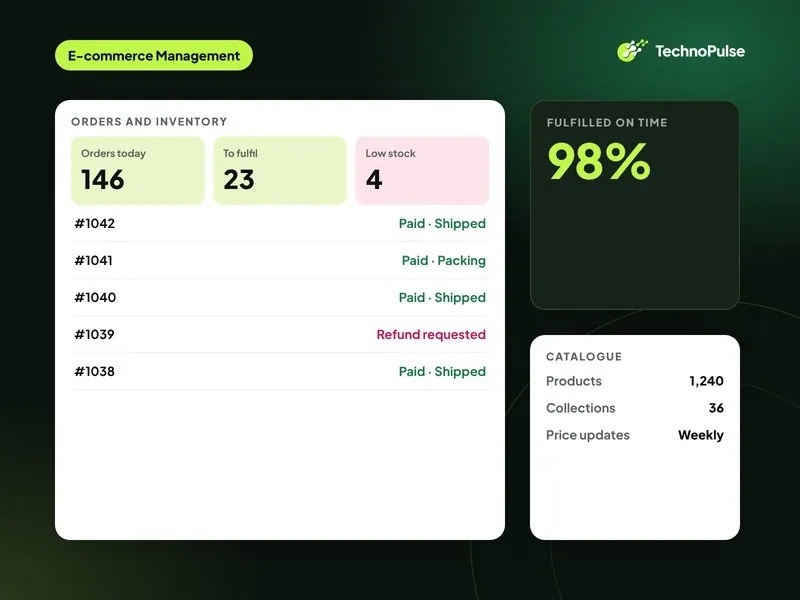The image size is (800, 600).
Task: Select the E-commerce Management pill label
Action: 154,55
